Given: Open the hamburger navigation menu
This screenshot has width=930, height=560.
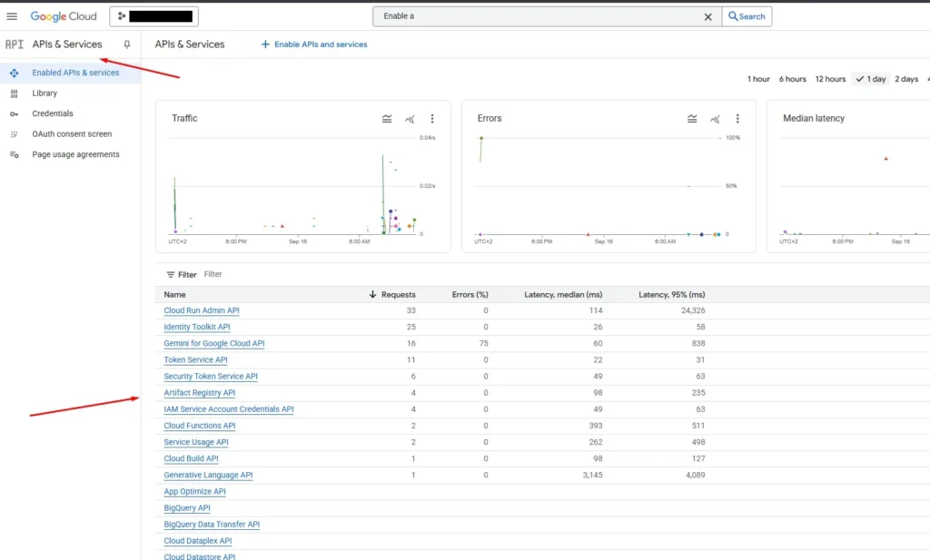Looking at the screenshot, I should [12, 16].
